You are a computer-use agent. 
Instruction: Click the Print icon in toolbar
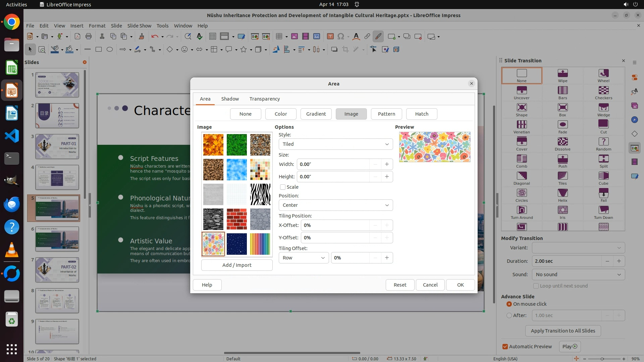coord(89,37)
